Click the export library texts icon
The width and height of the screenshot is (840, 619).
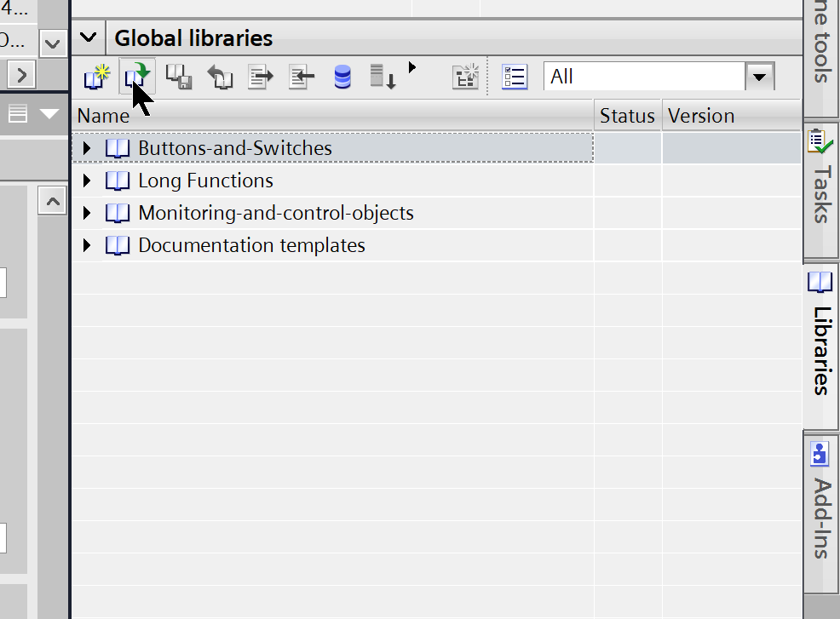(261, 77)
